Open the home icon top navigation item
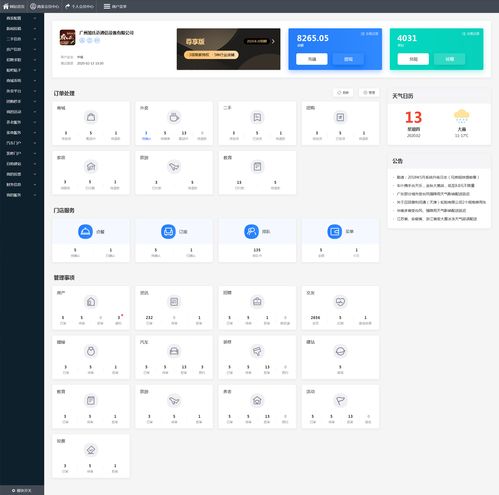 click(14, 6)
